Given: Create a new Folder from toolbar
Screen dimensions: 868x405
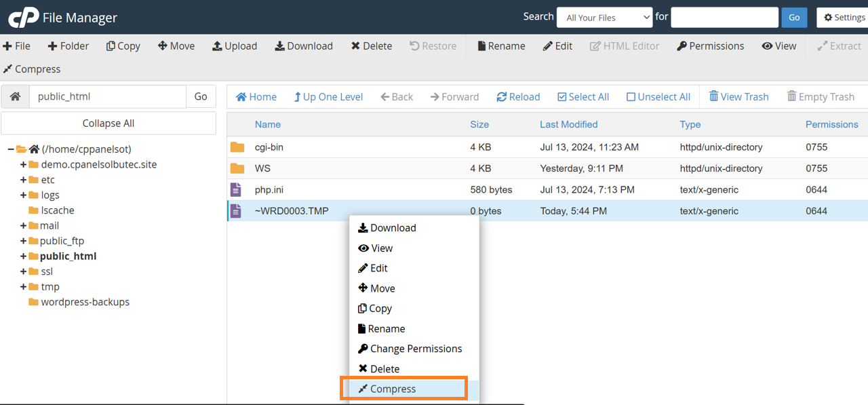Looking at the screenshot, I should coord(68,46).
